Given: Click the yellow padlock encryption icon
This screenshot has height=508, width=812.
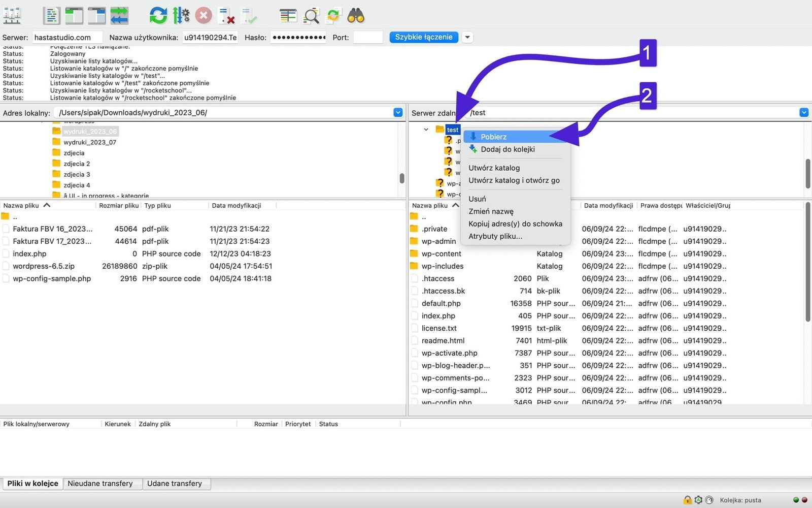Looking at the screenshot, I should pyautogui.click(x=687, y=500).
